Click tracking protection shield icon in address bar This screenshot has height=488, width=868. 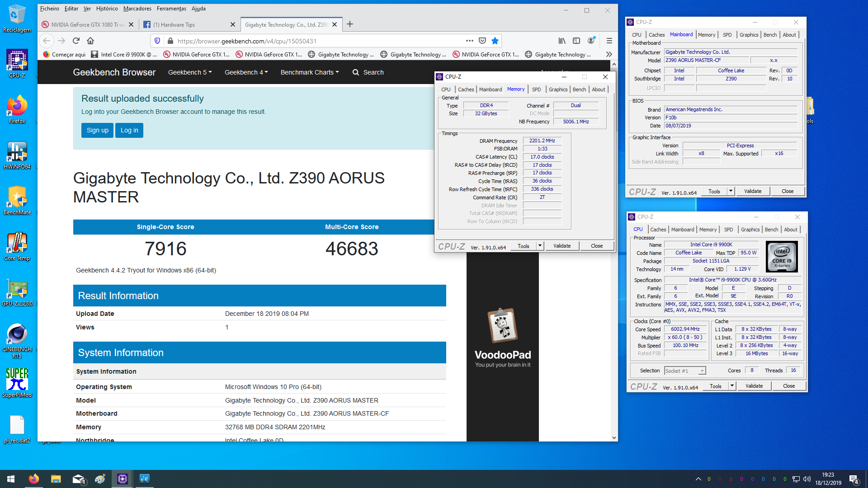coord(157,41)
